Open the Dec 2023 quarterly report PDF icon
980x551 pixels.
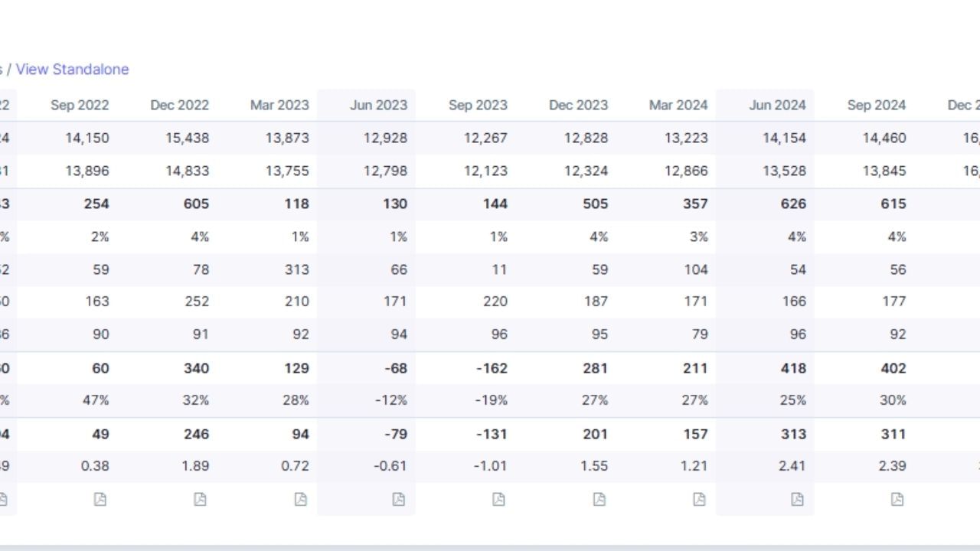pos(599,499)
